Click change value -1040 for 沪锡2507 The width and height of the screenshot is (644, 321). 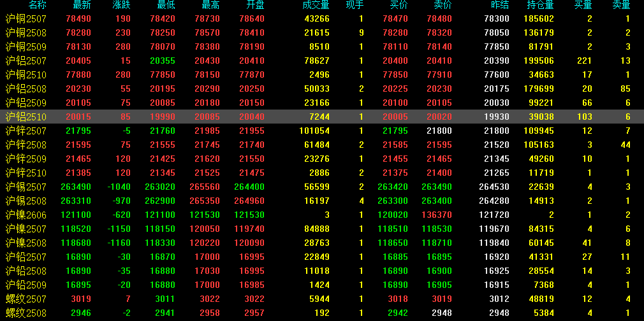click(x=119, y=187)
